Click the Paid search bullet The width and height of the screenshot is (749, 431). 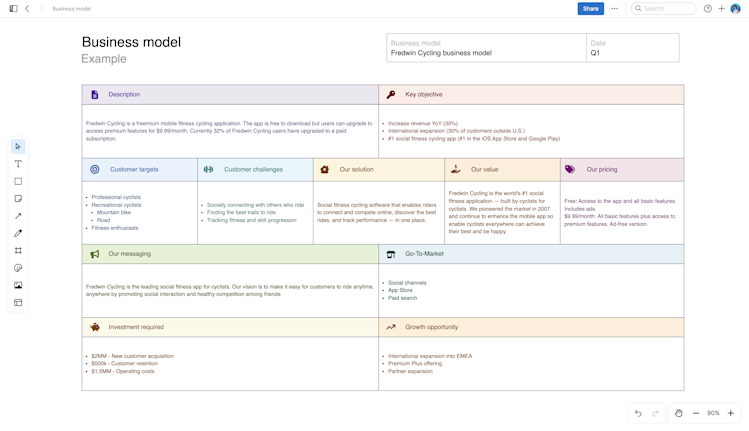(403, 298)
